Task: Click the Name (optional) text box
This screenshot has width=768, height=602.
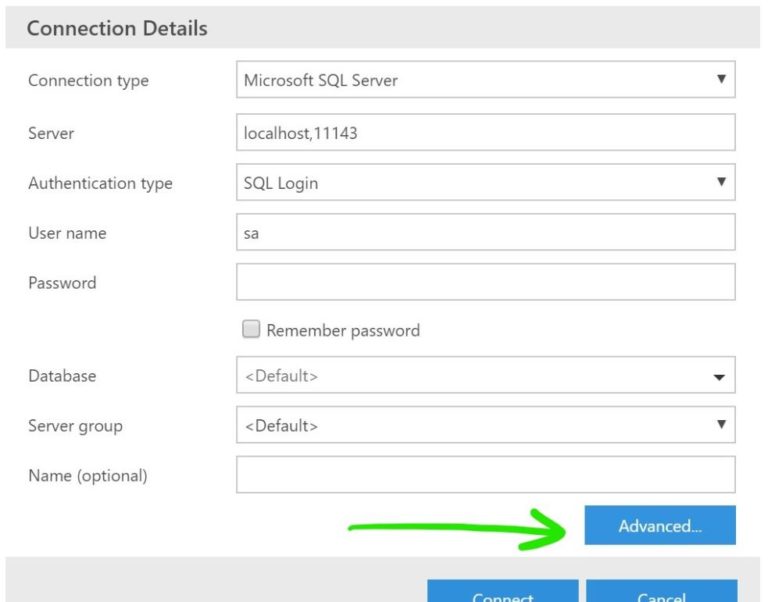Action: point(485,475)
